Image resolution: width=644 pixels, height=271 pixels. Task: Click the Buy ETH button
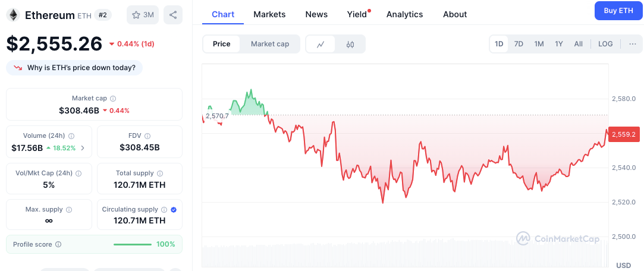coord(618,11)
